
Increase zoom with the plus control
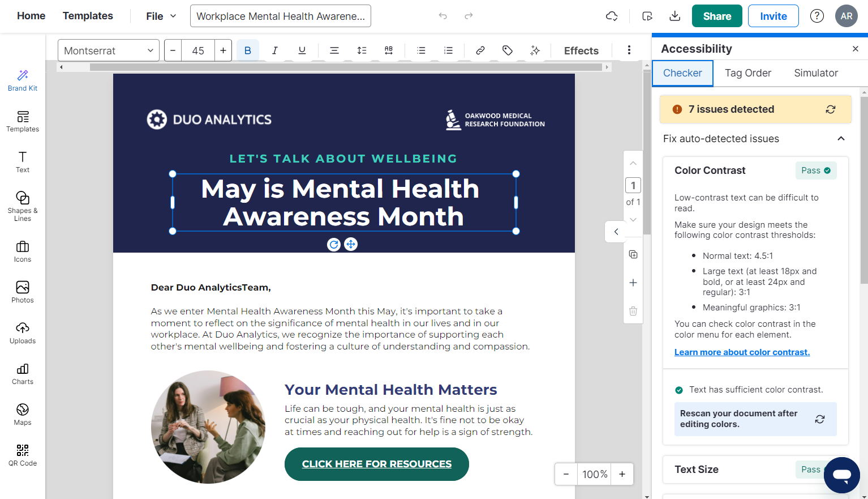(622, 474)
